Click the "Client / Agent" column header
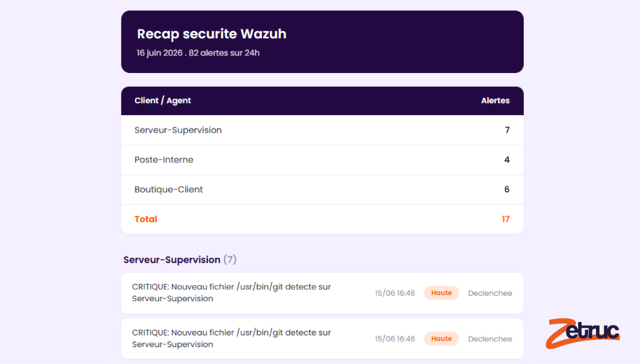Screen dimensions: 640x364 (x=163, y=101)
